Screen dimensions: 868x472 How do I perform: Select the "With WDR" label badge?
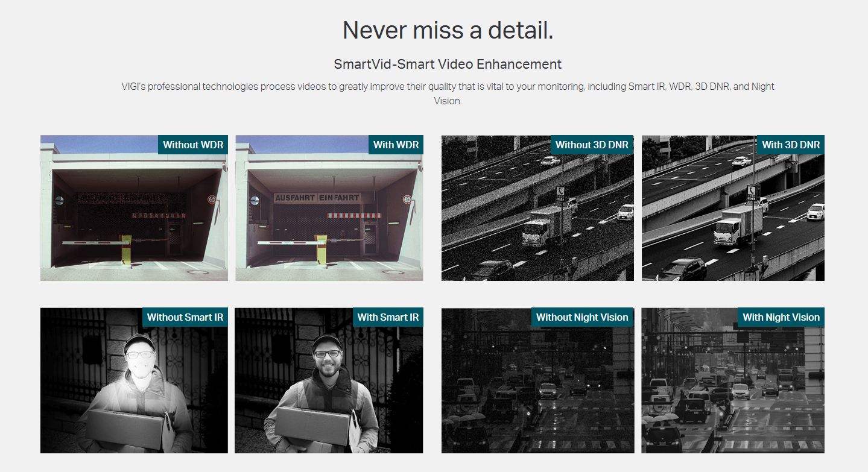pyautogui.click(x=396, y=145)
